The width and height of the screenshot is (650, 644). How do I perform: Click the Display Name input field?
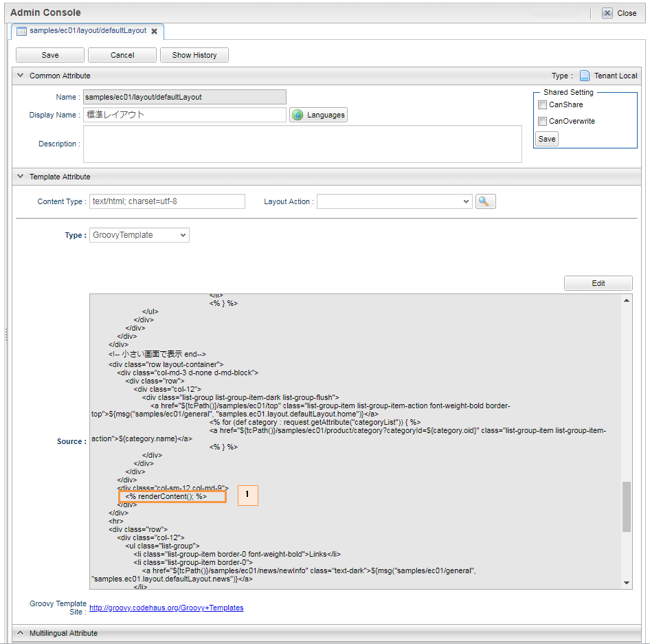[184, 115]
